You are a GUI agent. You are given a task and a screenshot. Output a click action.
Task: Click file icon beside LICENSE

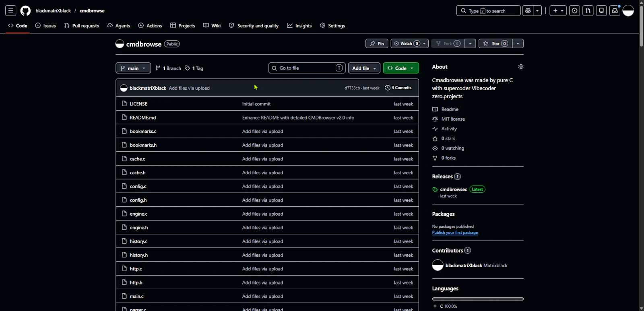coord(124,104)
